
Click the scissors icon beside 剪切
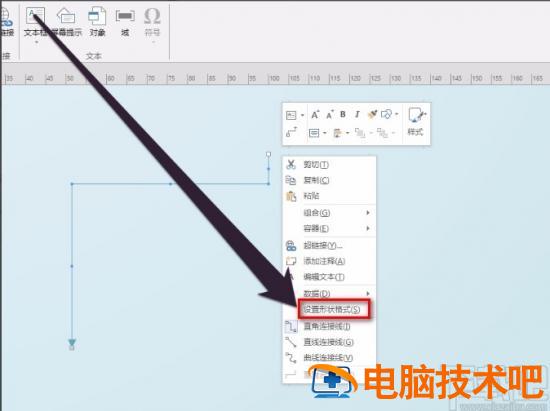(291, 164)
